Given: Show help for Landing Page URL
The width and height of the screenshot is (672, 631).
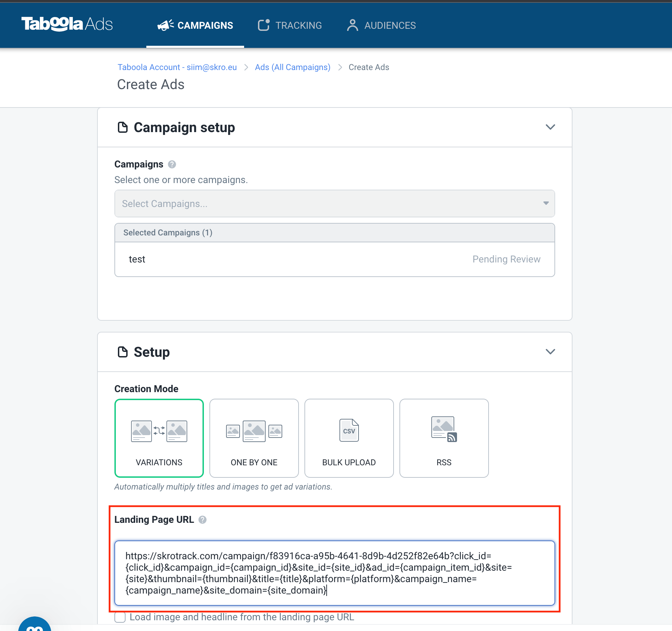Looking at the screenshot, I should click(x=203, y=520).
